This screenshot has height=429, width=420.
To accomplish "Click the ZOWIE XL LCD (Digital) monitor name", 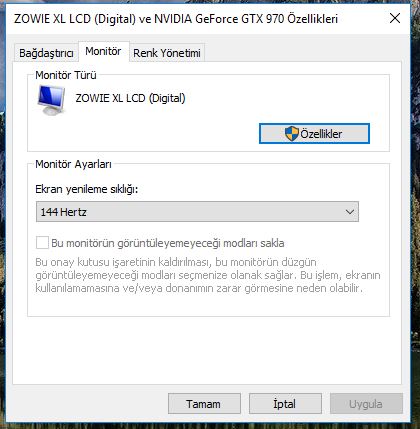I will 130,98.
